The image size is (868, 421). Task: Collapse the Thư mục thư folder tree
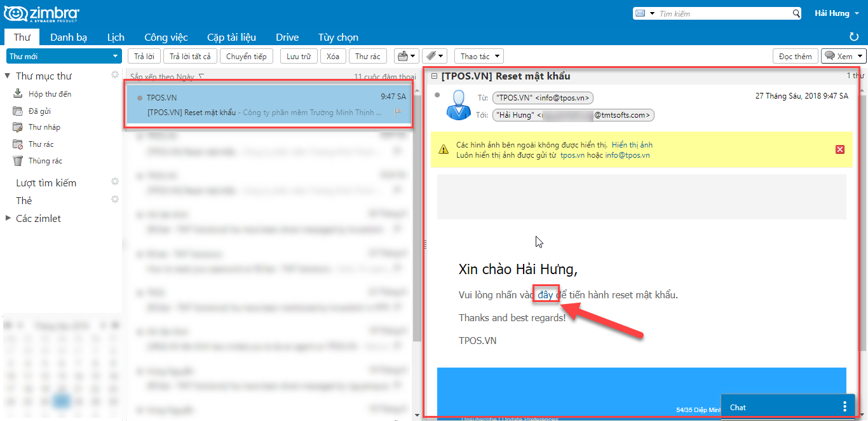pos(8,76)
